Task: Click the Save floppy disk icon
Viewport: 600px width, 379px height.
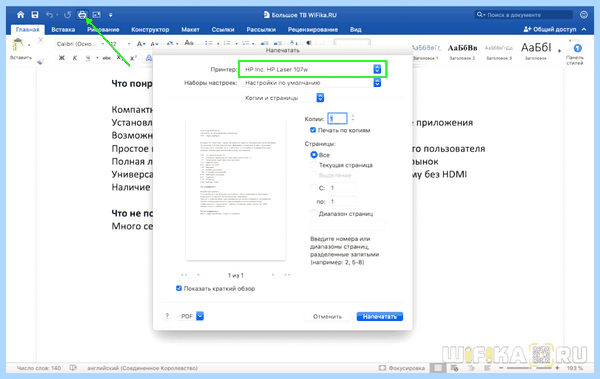Action: (x=35, y=15)
